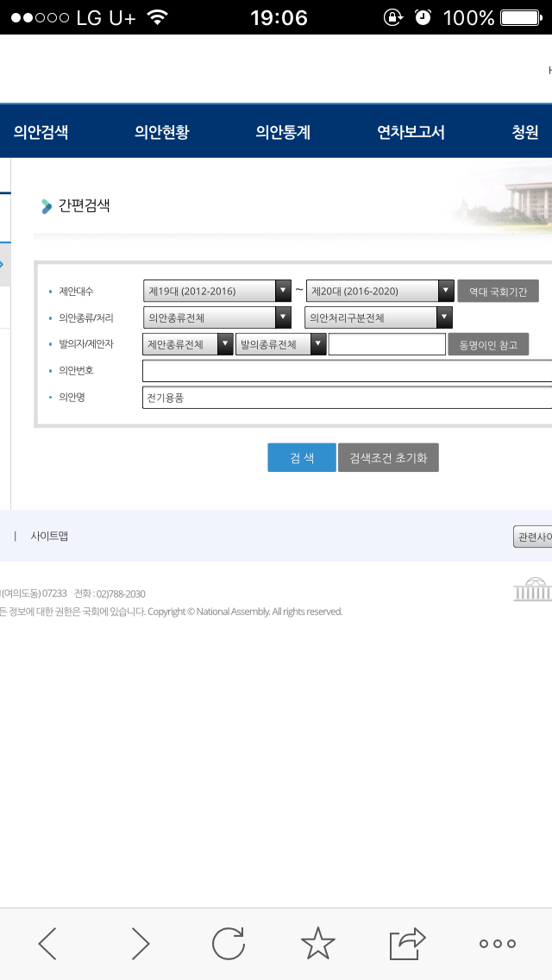
Task: Open the 의안처리구분전체 dropdown
Action: click(379, 317)
